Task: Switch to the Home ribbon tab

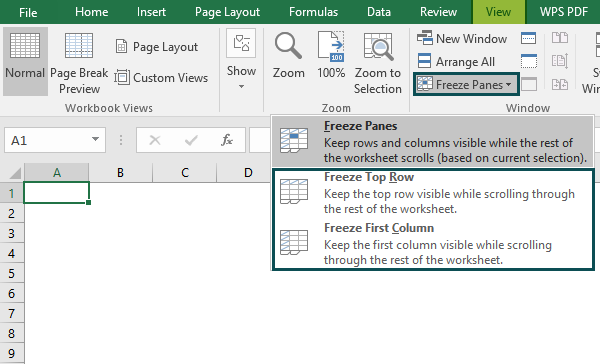Action: [91, 12]
